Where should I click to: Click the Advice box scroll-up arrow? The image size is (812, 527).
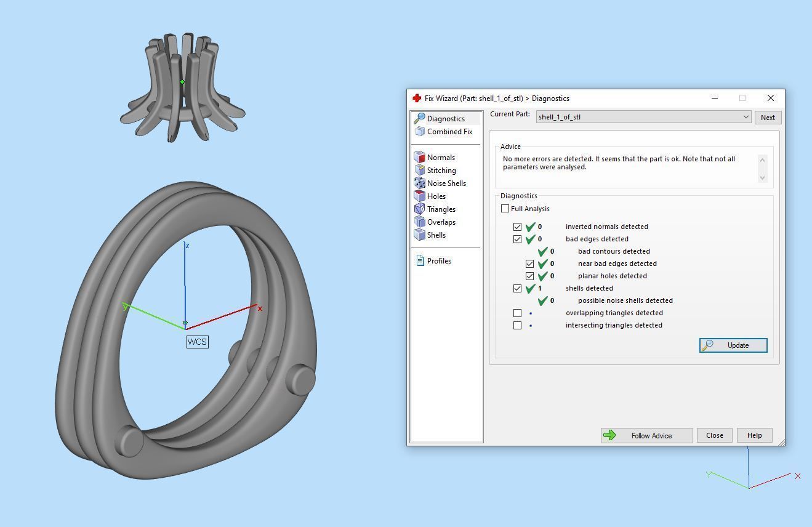[763, 160]
